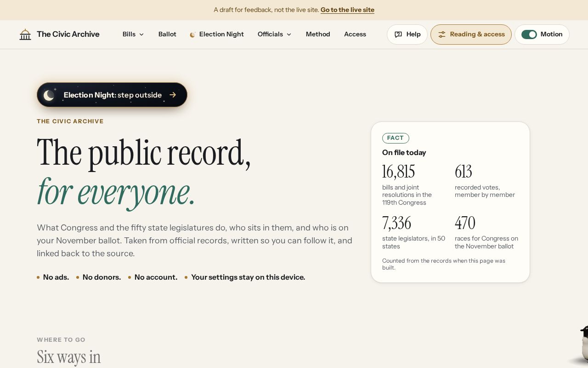
Task: Click 'Counted from the records' footnote text
Action: pyautogui.click(x=444, y=264)
